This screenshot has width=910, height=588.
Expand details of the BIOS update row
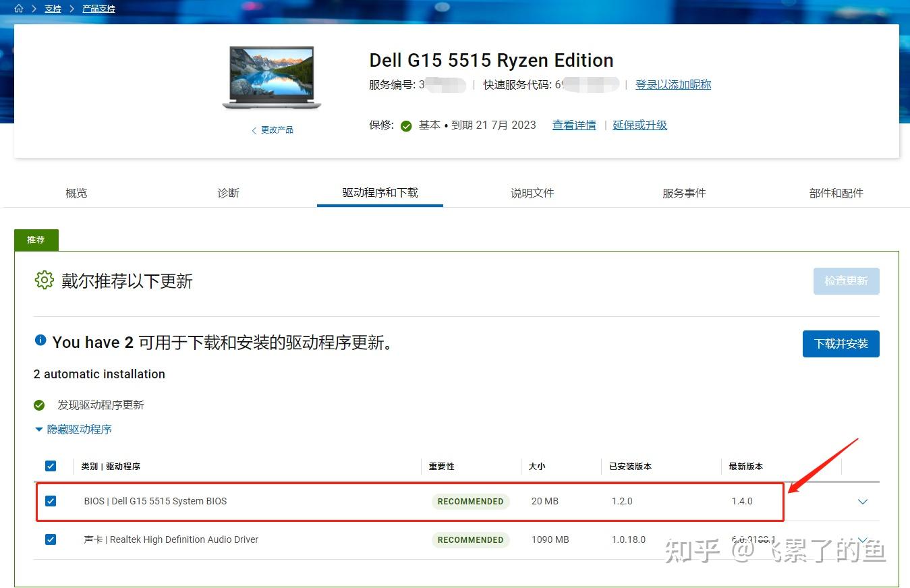coord(862,501)
